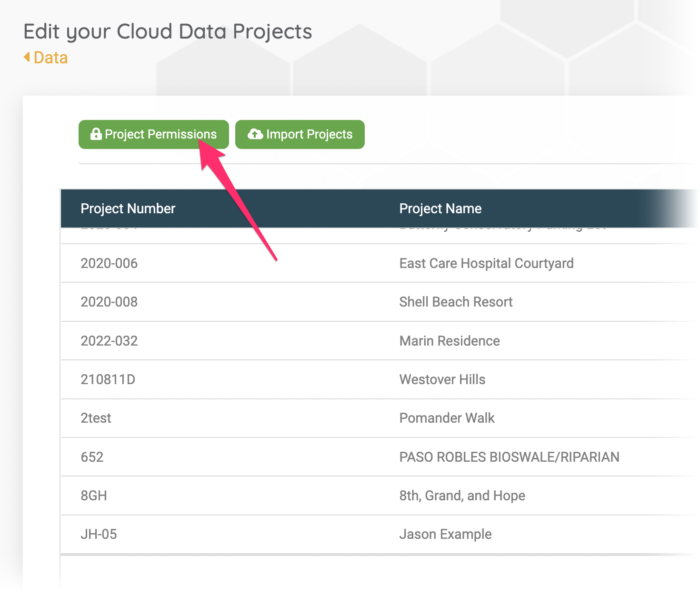Image resolution: width=700 pixels, height=595 pixels.
Task: Select project number 2022-032
Action: click(x=109, y=341)
